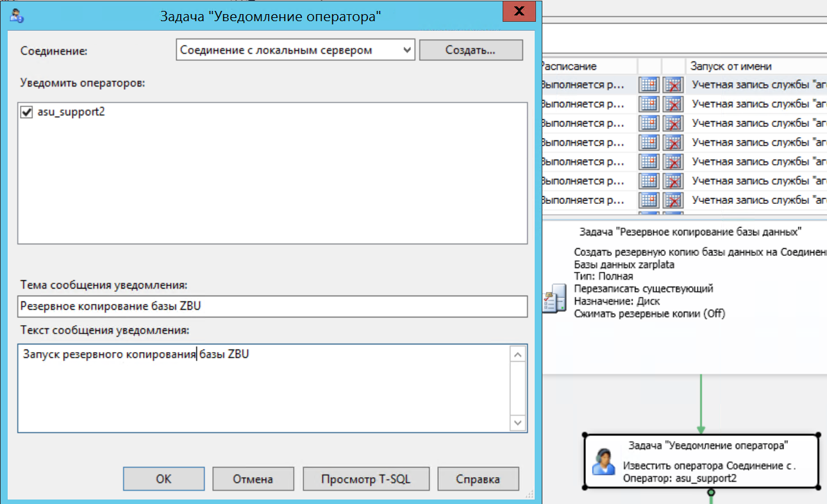Viewport: 827px width, 504px height.
Task: Open schedule calendar icon in third row
Action: [x=649, y=123]
